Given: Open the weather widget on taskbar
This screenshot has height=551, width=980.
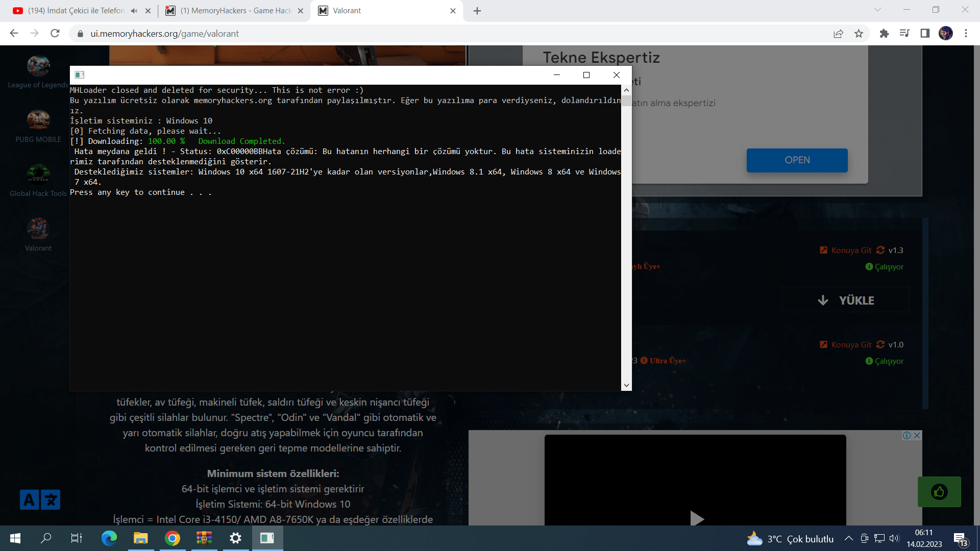Looking at the screenshot, I should 790,539.
